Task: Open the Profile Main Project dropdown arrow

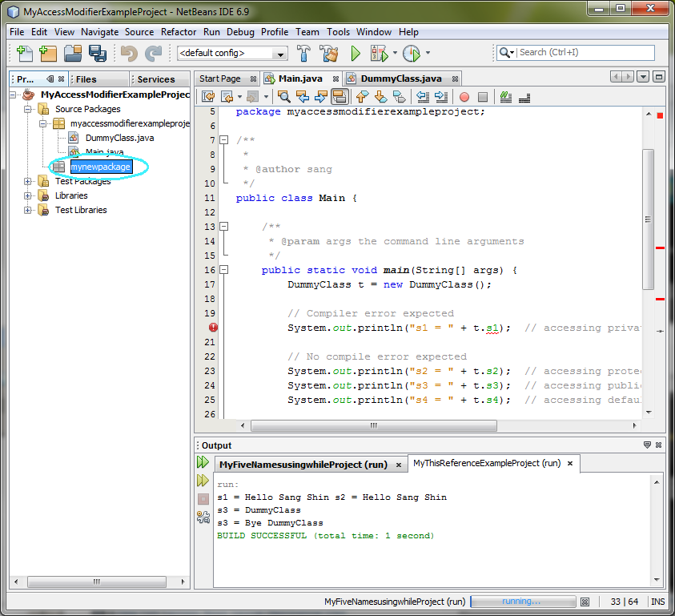Action: click(x=428, y=53)
